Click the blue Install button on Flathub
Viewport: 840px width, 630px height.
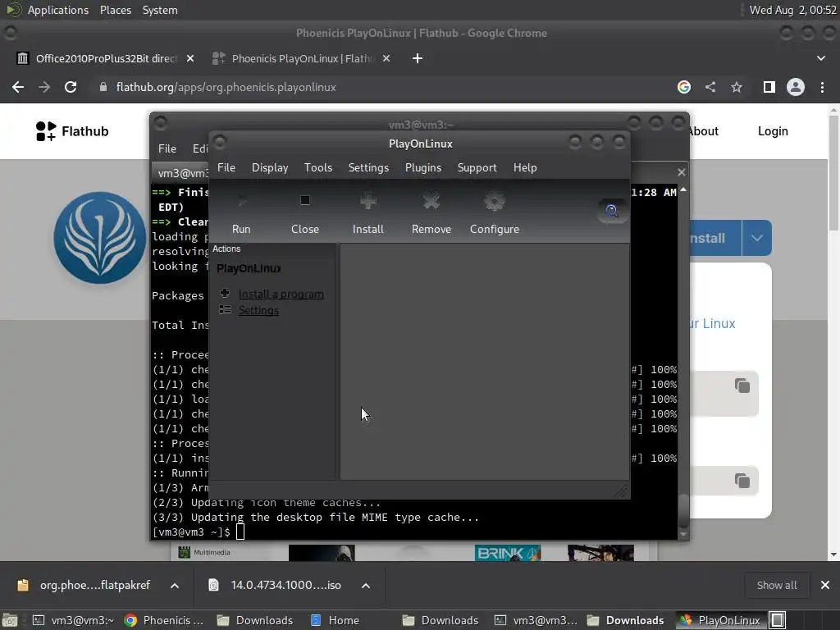pyautogui.click(x=715, y=238)
